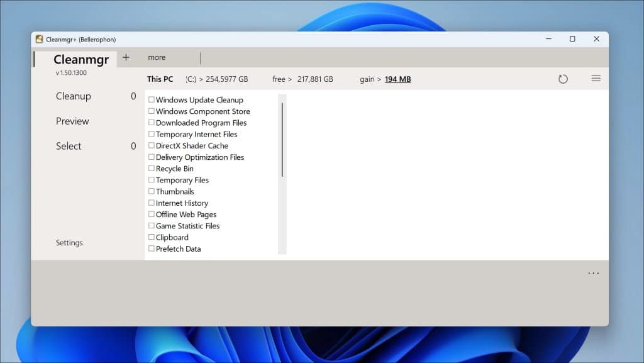The width and height of the screenshot is (644, 363).
Task: Click the Cleanmgr+ app icon in title bar
Action: click(40, 39)
